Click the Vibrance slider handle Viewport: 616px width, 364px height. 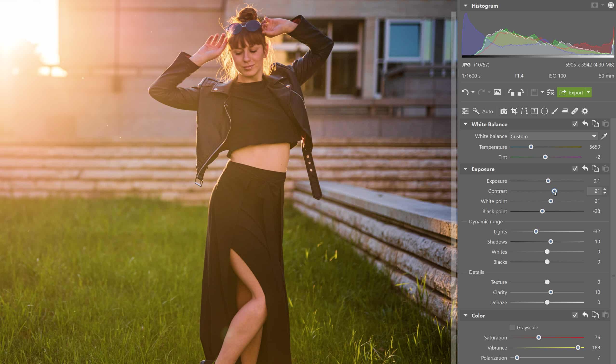[x=578, y=348]
